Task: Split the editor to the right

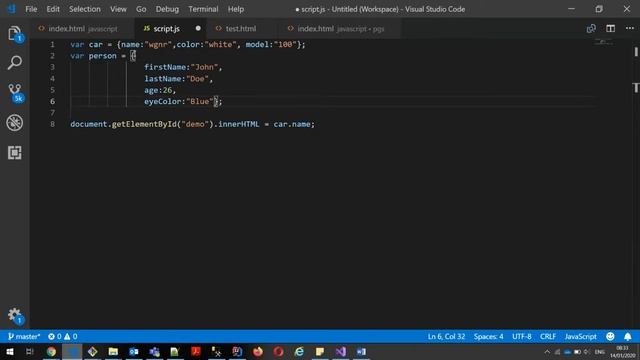Action: point(611,29)
